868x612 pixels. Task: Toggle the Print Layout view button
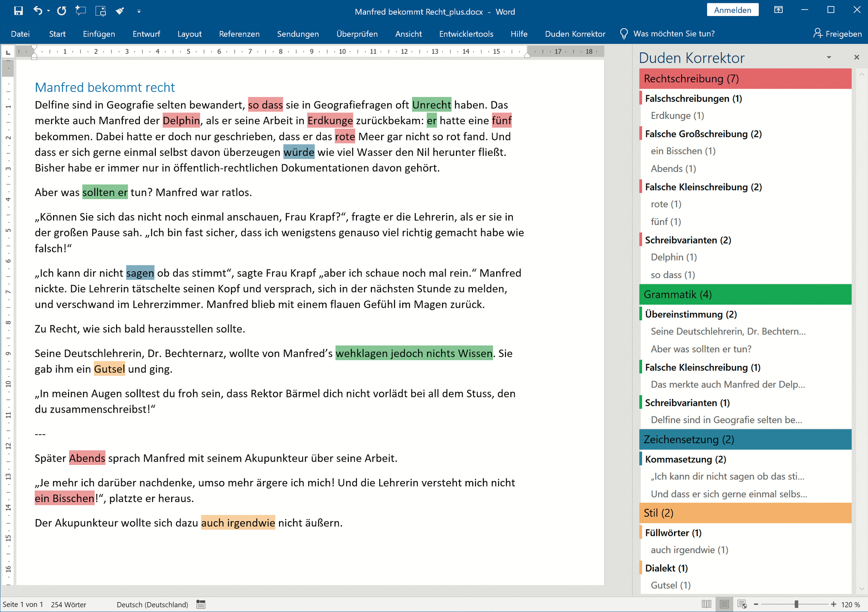pos(724,604)
